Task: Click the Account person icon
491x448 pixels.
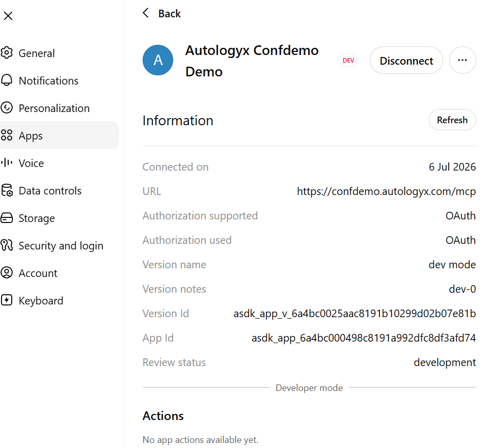Action: click(x=7, y=273)
